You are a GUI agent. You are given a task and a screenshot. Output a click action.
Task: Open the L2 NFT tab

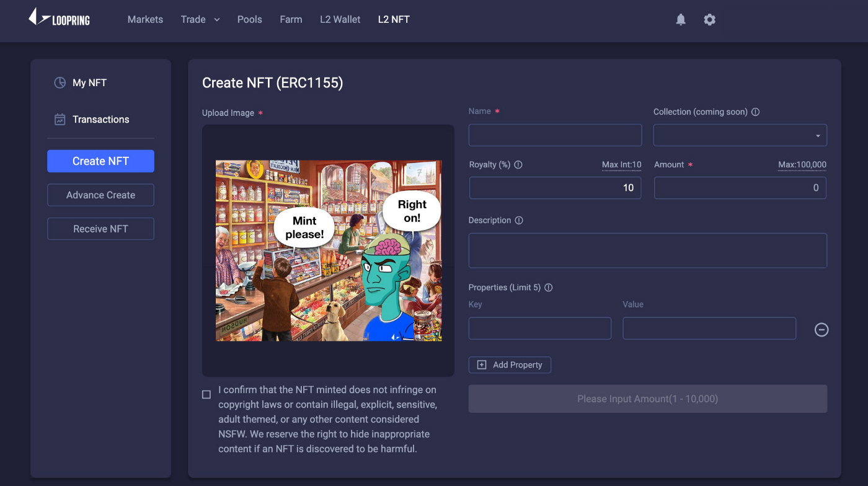[394, 19]
